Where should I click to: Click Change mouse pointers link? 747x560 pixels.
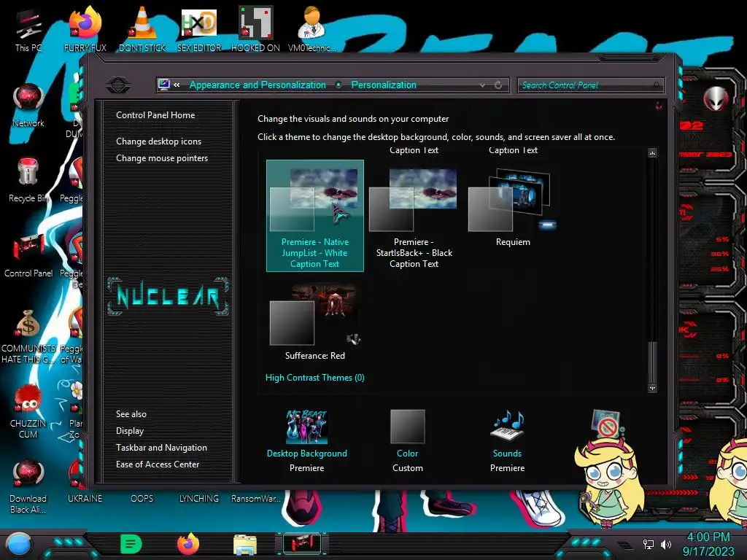pos(162,158)
